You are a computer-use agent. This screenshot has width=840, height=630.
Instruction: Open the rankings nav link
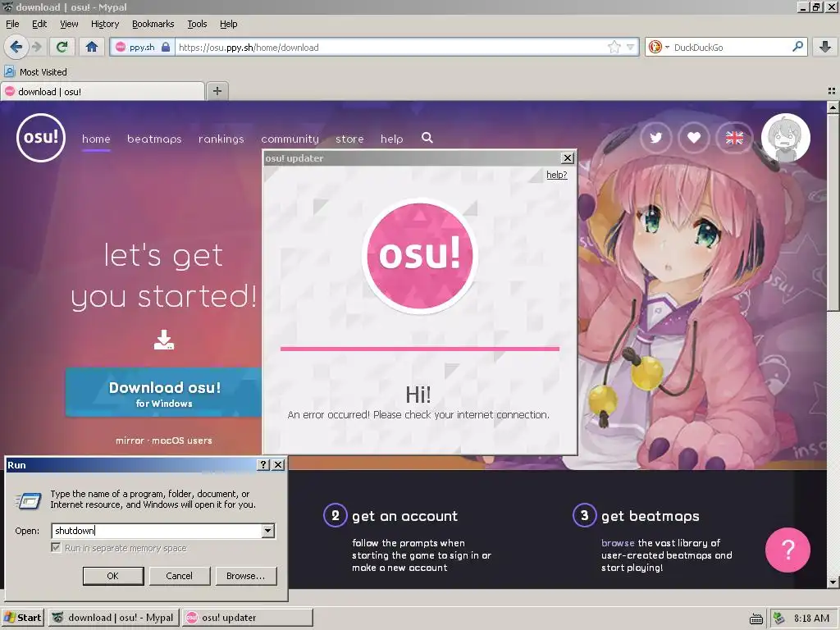221,139
